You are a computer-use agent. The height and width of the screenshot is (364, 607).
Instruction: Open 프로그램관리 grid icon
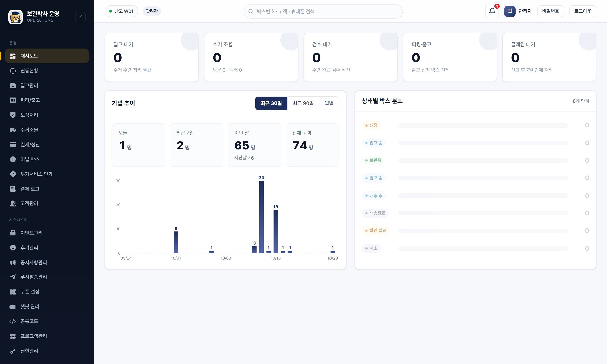point(13,336)
